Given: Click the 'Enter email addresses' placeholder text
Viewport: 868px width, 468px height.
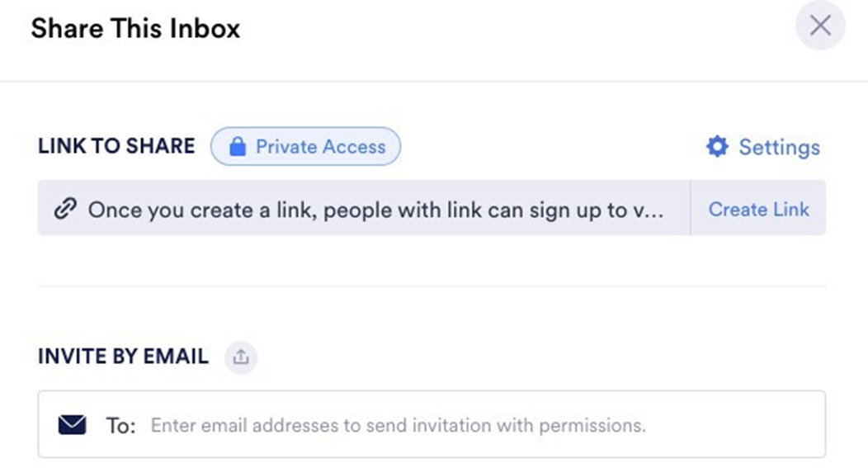Looking at the screenshot, I should click(x=398, y=426).
